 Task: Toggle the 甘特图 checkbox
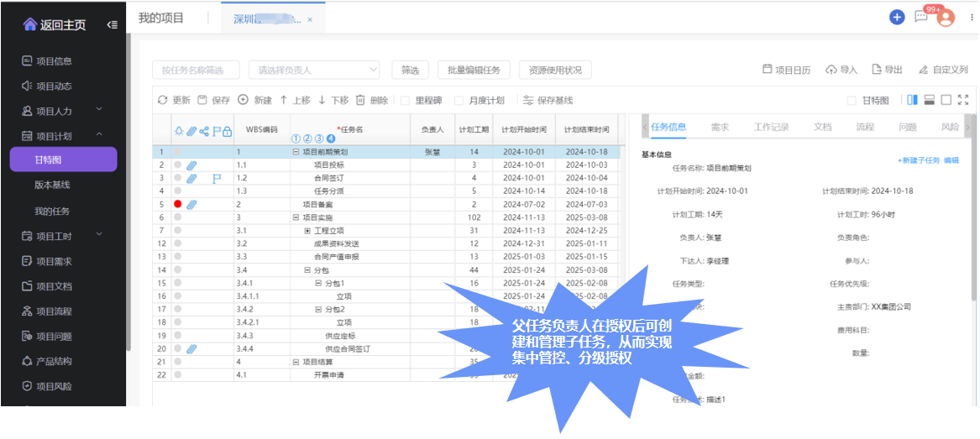[852, 101]
